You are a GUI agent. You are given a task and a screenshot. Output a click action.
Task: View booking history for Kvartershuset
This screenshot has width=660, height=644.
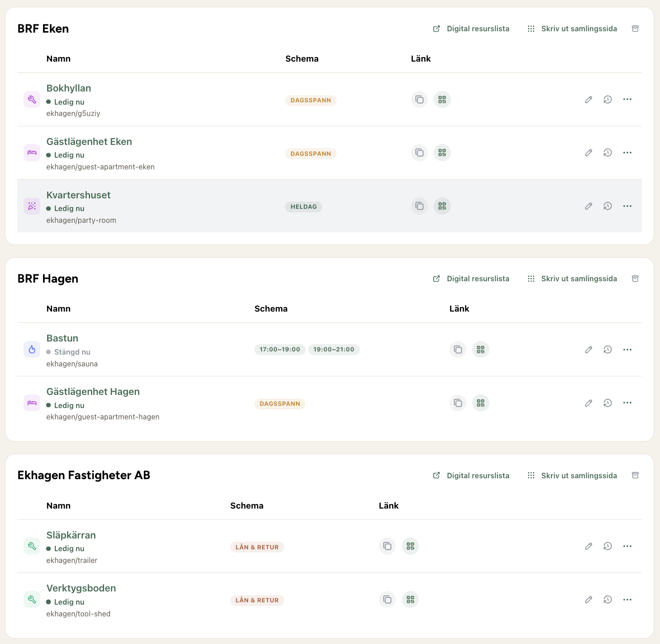tap(608, 206)
